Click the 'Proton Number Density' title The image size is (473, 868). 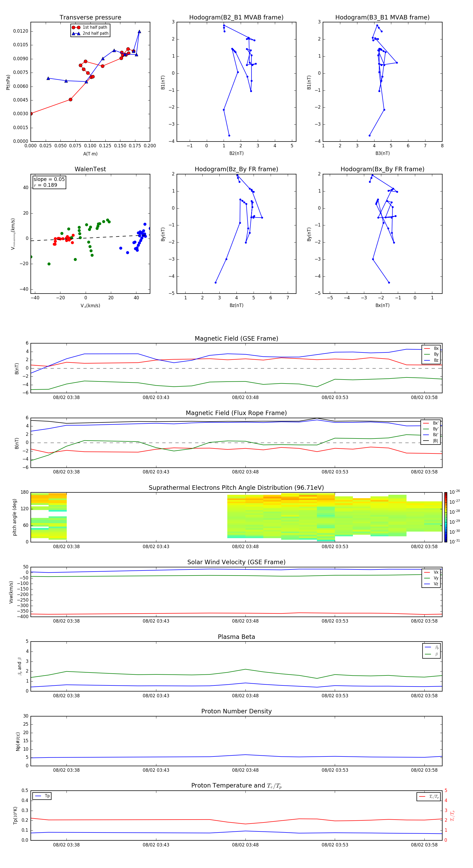[x=236, y=711]
